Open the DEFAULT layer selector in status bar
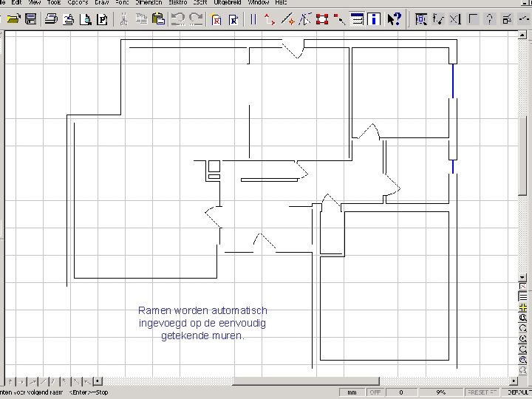Screen dimensions: 532x399 click(519, 392)
